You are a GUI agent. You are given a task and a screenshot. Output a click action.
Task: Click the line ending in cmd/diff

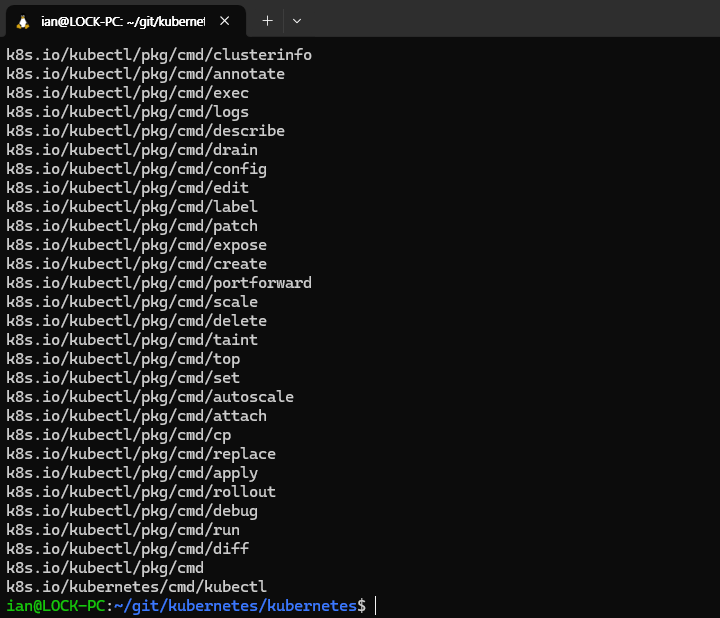127,549
